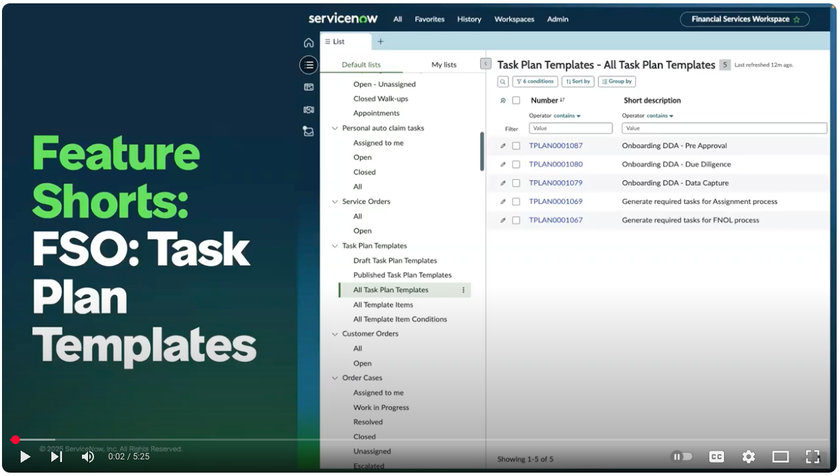840x476 pixels.
Task: Select Draft Task Plan Templates list
Action: tap(395, 260)
